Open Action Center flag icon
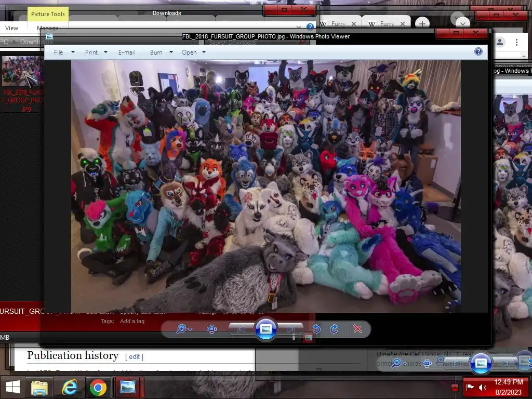This screenshot has height=399, width=532. (470, 387)
